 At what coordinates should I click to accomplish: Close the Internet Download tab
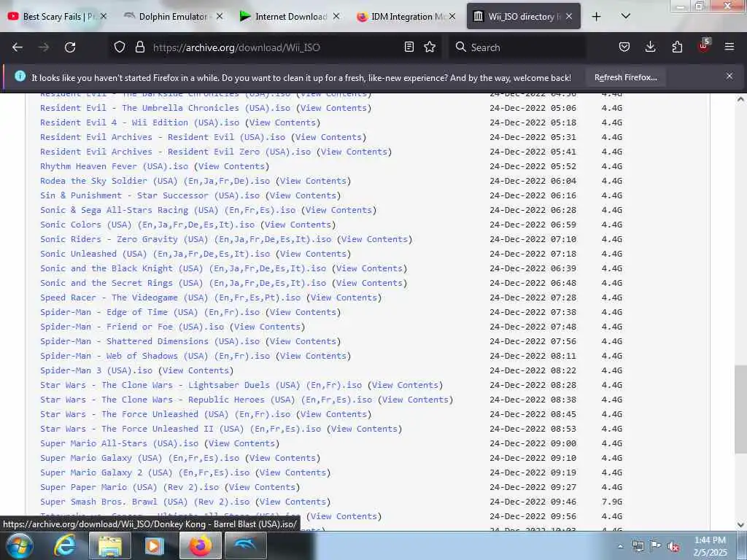click(x=336, y=16)
